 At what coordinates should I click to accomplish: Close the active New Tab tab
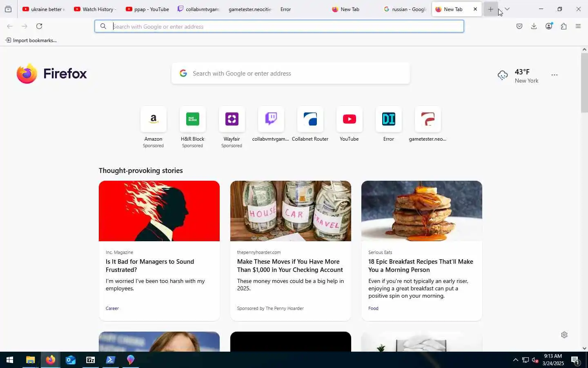pyautogui.click(x=475, y=9)
